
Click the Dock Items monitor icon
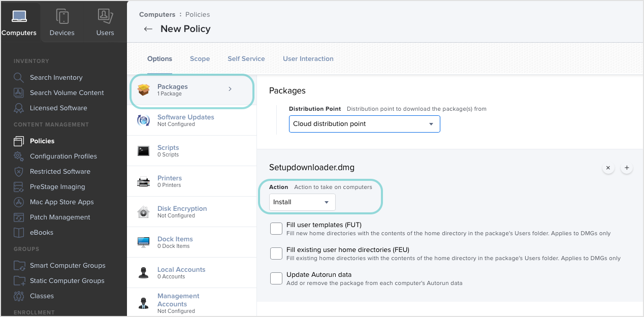143,242
